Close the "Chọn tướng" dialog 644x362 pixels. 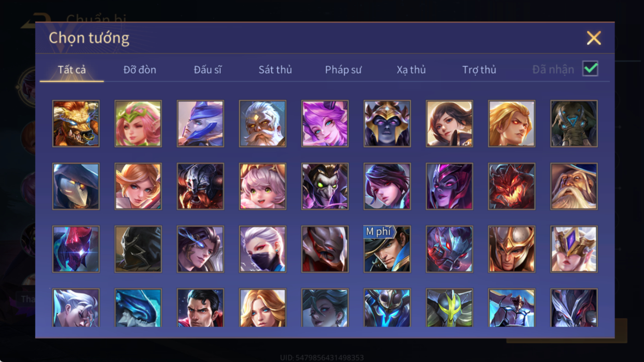click(x=594, y=38)
